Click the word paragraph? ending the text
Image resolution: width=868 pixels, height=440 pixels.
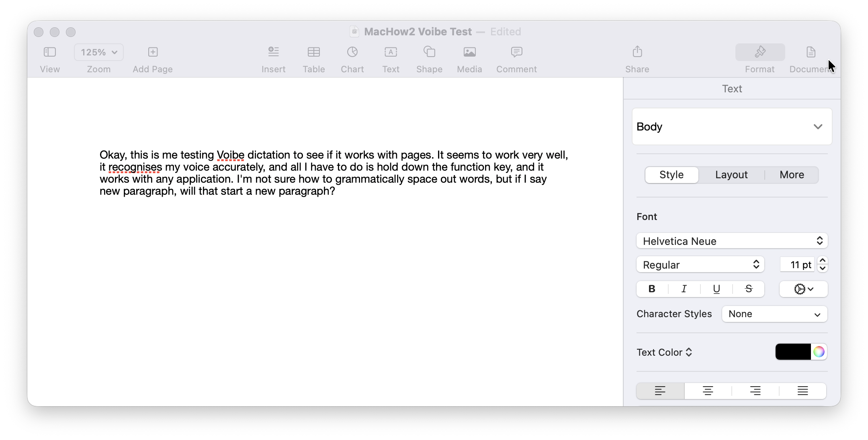[x=307, y=191]
